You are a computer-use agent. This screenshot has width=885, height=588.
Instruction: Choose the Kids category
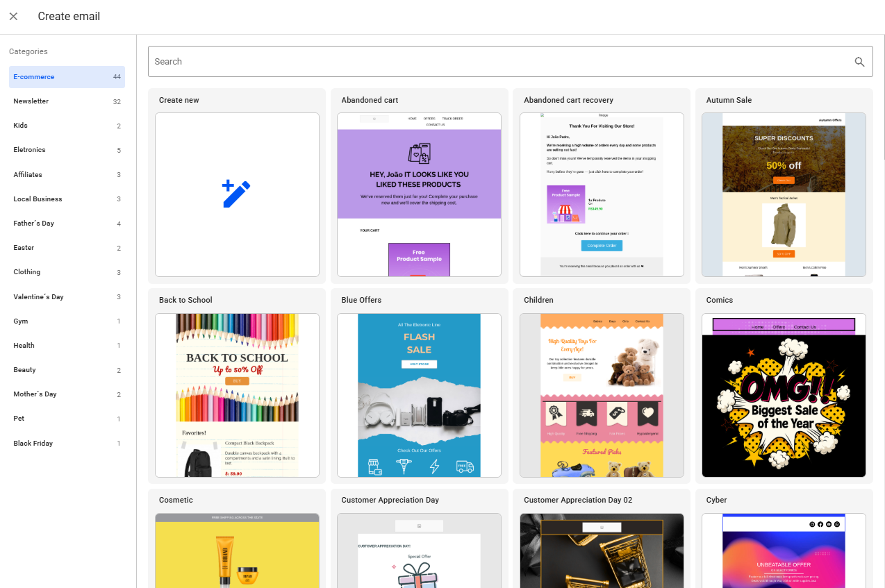67,126
